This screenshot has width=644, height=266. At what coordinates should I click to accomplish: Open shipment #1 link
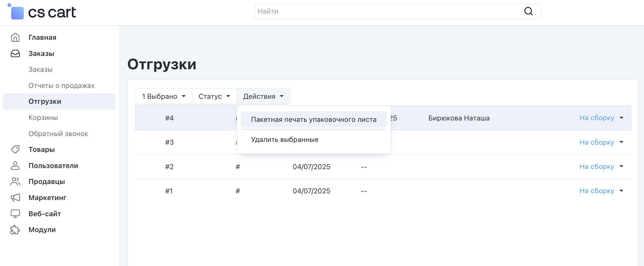[169, 191]
